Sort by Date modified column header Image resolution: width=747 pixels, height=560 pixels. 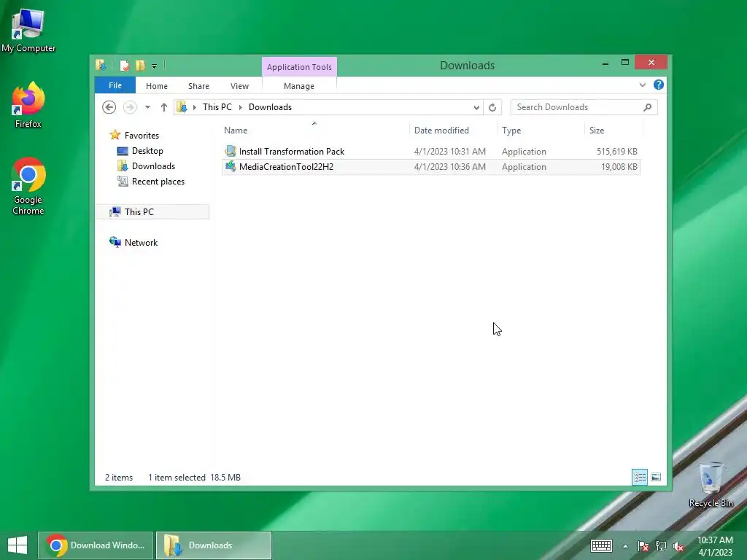tap(441, 131)
